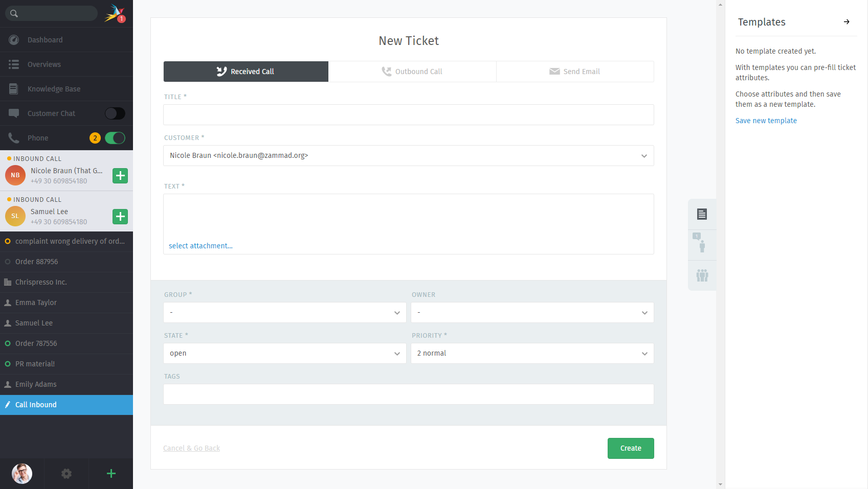
Task: Open the Priority dropdown
Action: pos(532,354)
